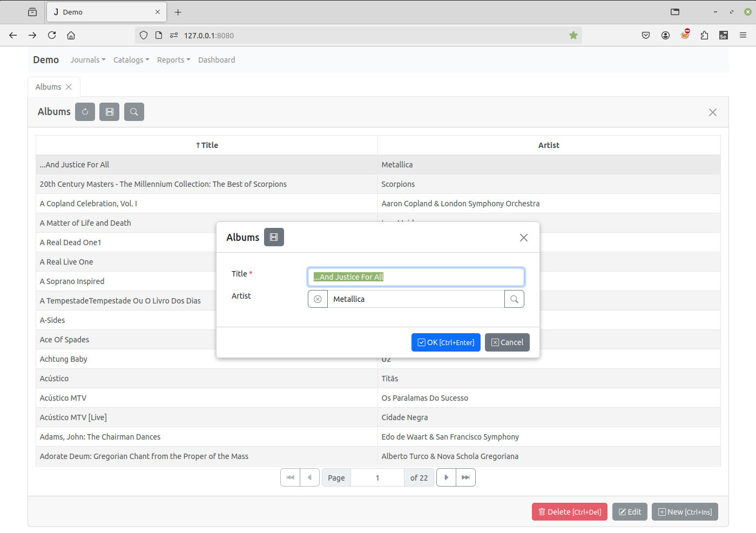Go to the next page of albums
The width and height of the screenshot is (756, 533).
[x=446, y=477]
